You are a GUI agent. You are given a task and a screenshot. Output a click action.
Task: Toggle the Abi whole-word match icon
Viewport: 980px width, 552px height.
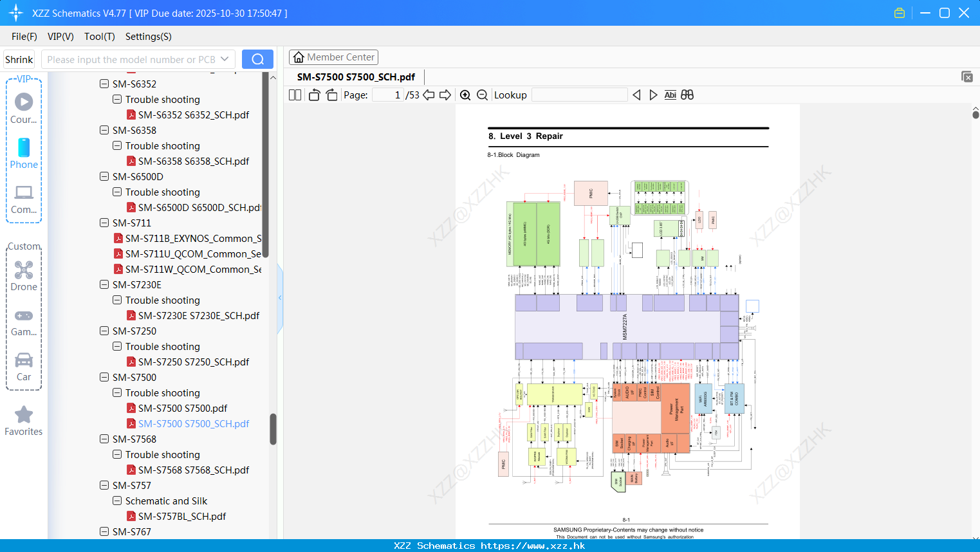pyautogui.click(x=670, y=95)
